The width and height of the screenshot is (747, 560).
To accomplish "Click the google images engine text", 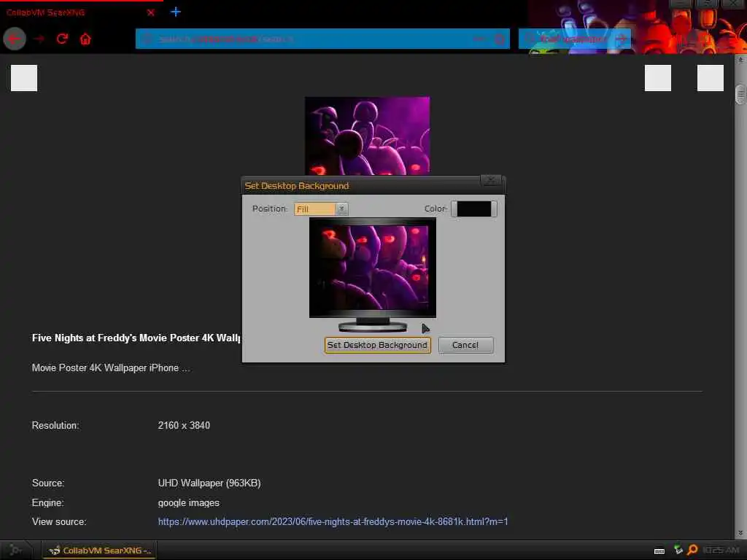I will 189,503.
